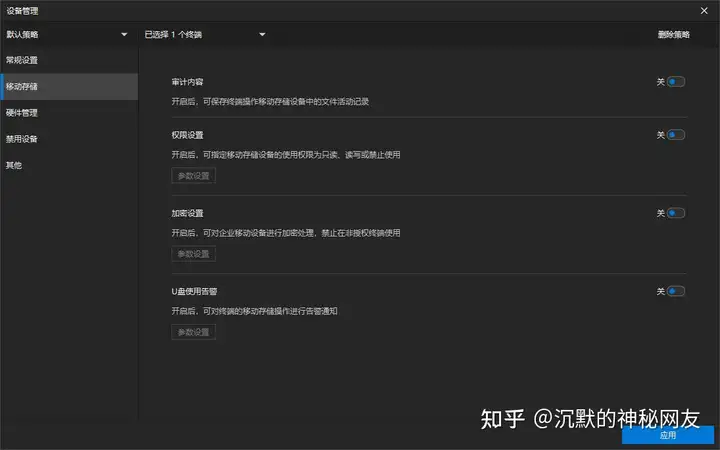Click the U盘使用告警 heading text
This screenshot has width=720, height=450.
pos(194,291)
